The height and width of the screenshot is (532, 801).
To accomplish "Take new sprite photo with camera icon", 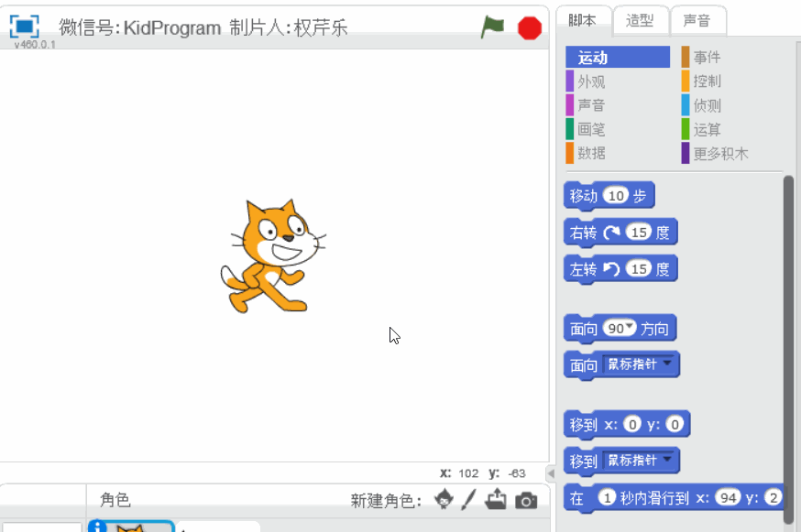I will click(526, 500).
